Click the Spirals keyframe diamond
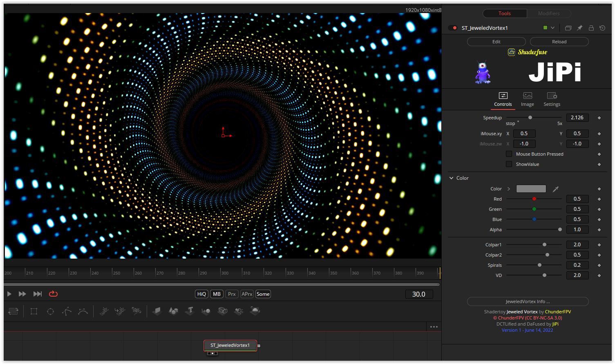 (599, 266)
